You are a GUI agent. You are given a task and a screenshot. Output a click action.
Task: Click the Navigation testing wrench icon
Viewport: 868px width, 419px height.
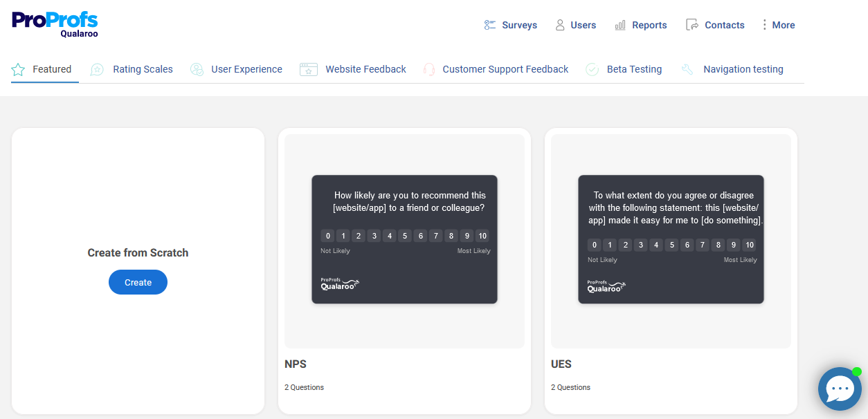pos(687,70)
